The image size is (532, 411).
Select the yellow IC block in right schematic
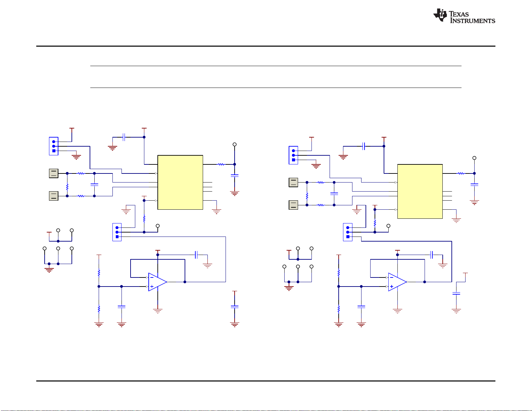[420, 191]
